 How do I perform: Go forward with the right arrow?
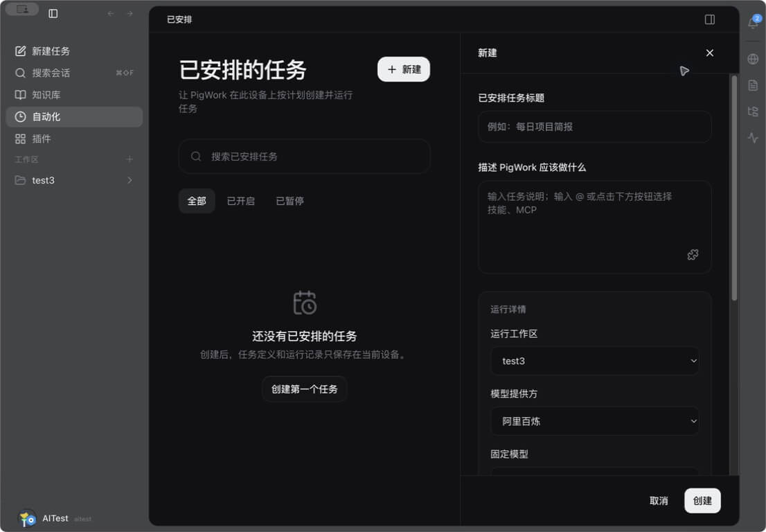pyautogui.click(x=130, y=14)
